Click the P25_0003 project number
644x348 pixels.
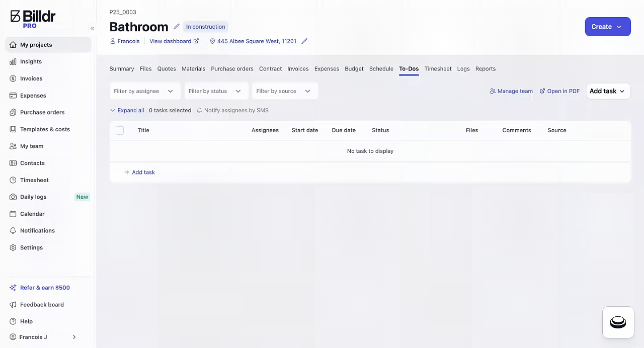pyautogui.click(x=123, y=12)
